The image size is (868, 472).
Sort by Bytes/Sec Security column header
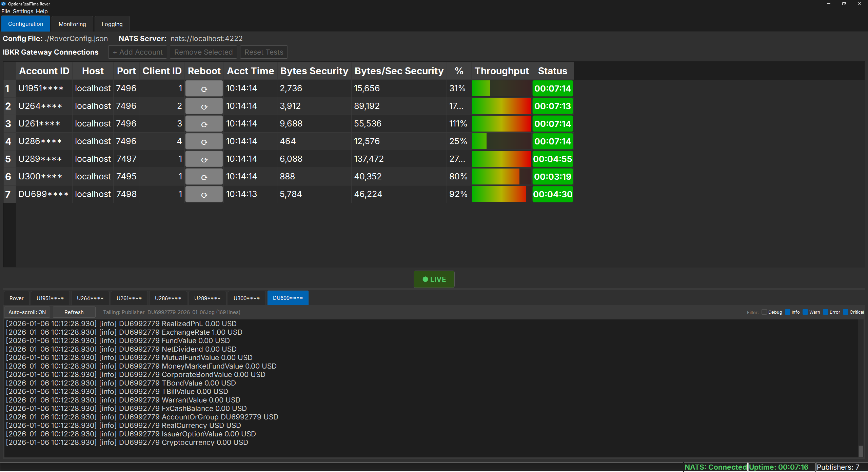[x=399, y=71]
